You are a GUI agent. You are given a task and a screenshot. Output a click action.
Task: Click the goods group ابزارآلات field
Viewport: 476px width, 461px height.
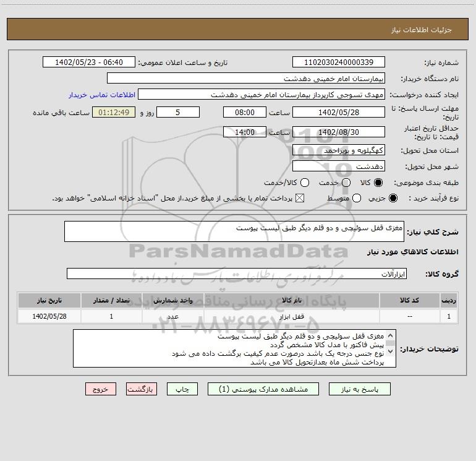(x=237, y=274)
